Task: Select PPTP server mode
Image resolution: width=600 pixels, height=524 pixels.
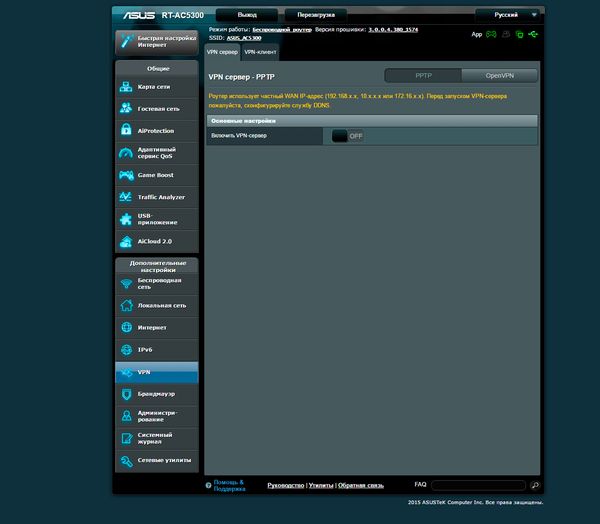Action: coord(423,75)
